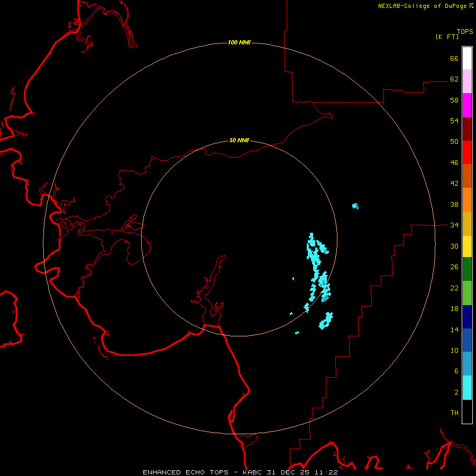The width and height of the screenshot is (476, 476).
Task: Click the legend value 22
Action: (454, 288)
